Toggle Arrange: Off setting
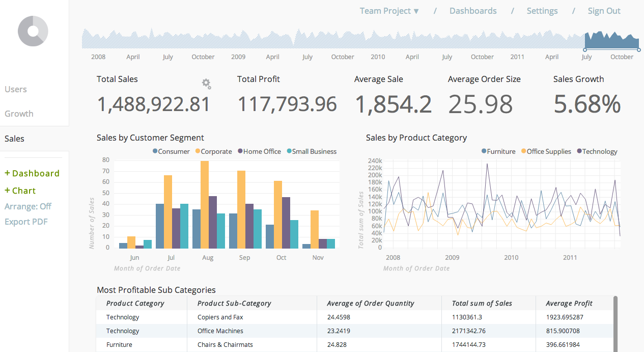Viewport: 644px width, 352px height. click(x=28, y=206)
